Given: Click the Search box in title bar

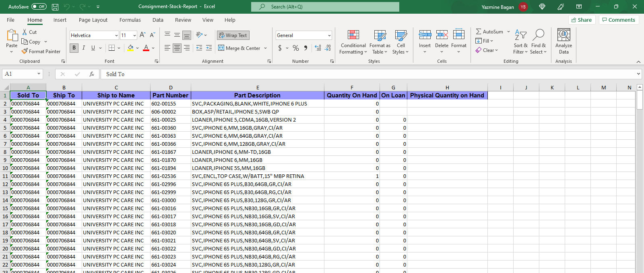Looking at the screenshot, I should 325,7.
